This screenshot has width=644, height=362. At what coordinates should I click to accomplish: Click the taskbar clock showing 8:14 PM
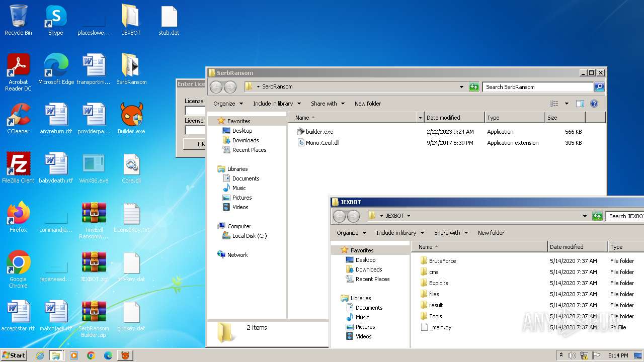[x=617, y=355]
